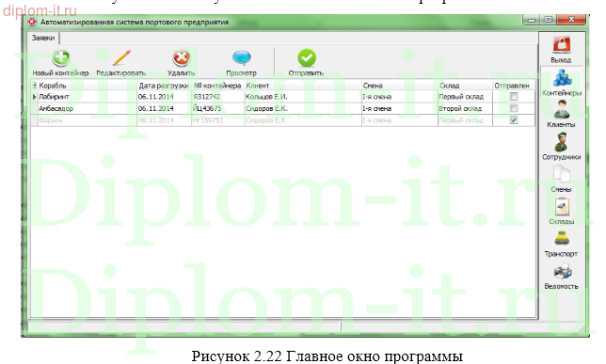The width and height of the screenshot is (606, 364).
Task: Select container number Я312742
Action: pos(218,97)
